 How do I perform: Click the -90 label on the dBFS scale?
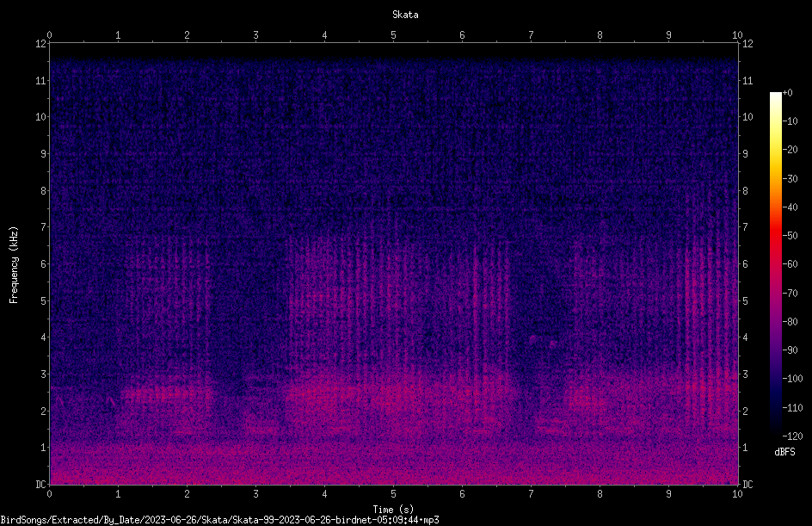coord(790,350)
